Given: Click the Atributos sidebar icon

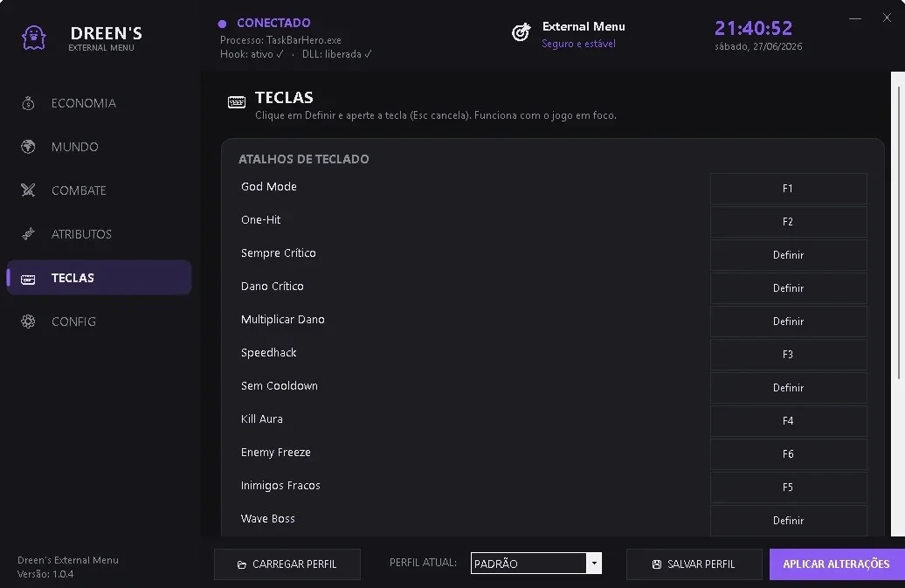Looking at the screenshot, I should [28, 233].
